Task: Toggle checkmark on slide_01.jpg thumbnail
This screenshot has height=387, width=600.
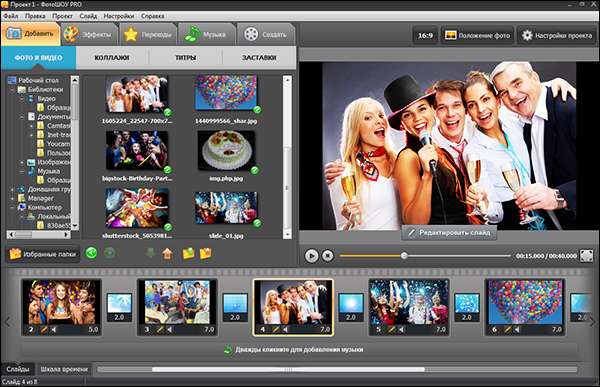Action: click(x=257, y=223)
